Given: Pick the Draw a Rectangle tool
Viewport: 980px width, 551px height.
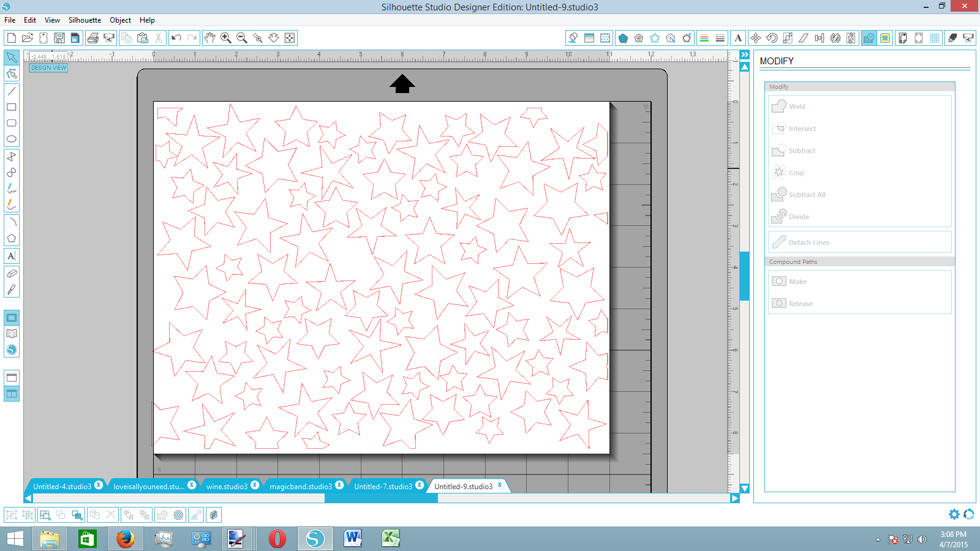Looking at the screenshot, I should click(12, 107).
